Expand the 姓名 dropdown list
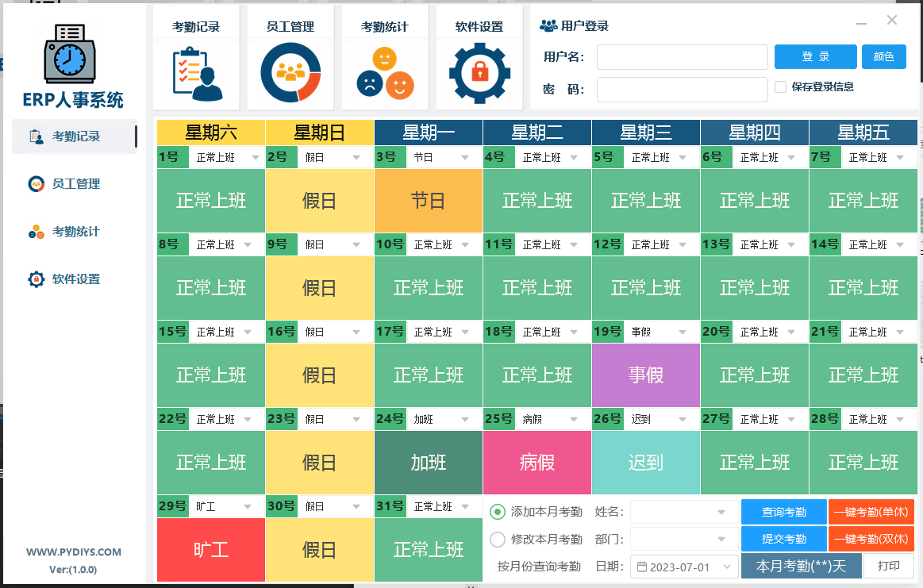The height and width of the screenshot is (588, 923). point(721,512)
